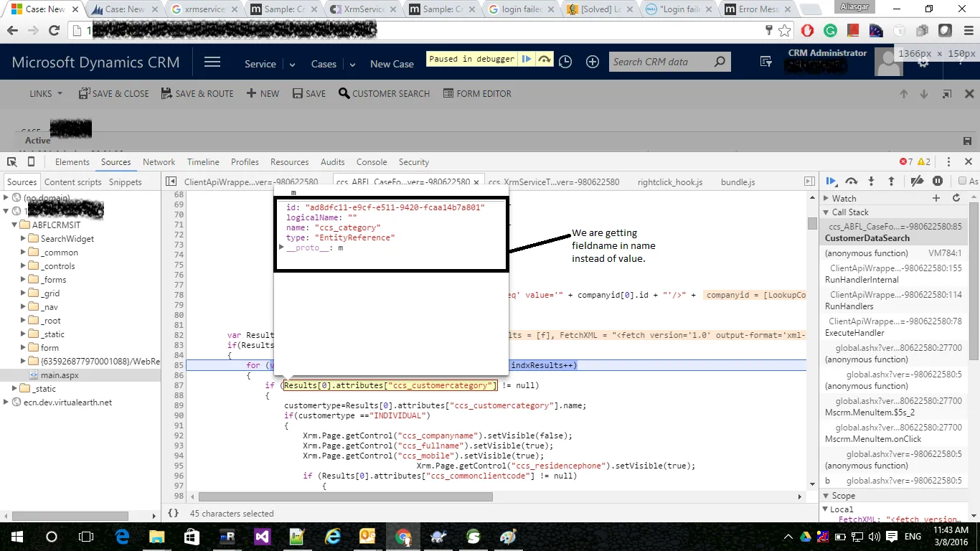Expand Service area dropdown arrow
This screenshot has width=980, height=551.
292,65
